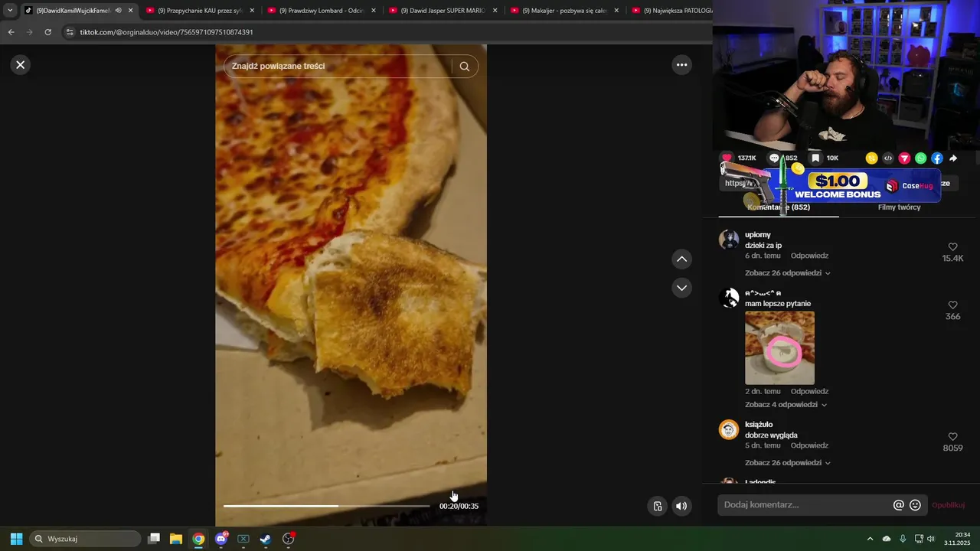Open the Windows Start menu
This screenshot has width=980, height=551.
tap(16, 539)
